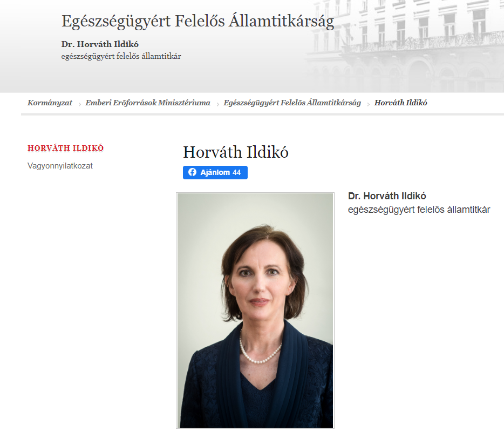
Task: Click the recommendation count 44
Action: (x=236, y=172)
